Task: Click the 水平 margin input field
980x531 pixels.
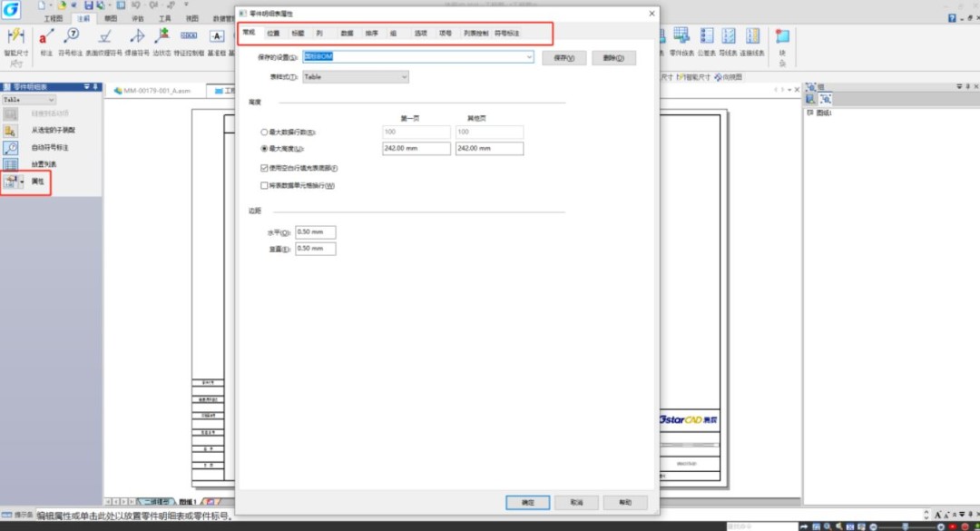Action: pyautogui.click(x=315, y=232)
